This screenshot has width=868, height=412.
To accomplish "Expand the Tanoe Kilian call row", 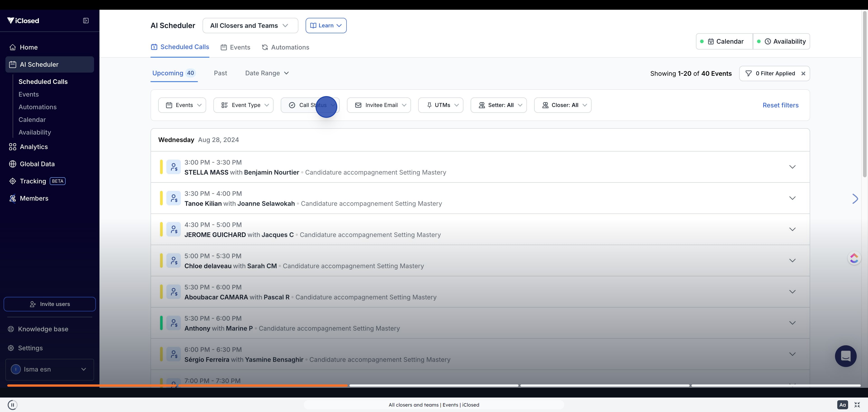I will [792, 198].
